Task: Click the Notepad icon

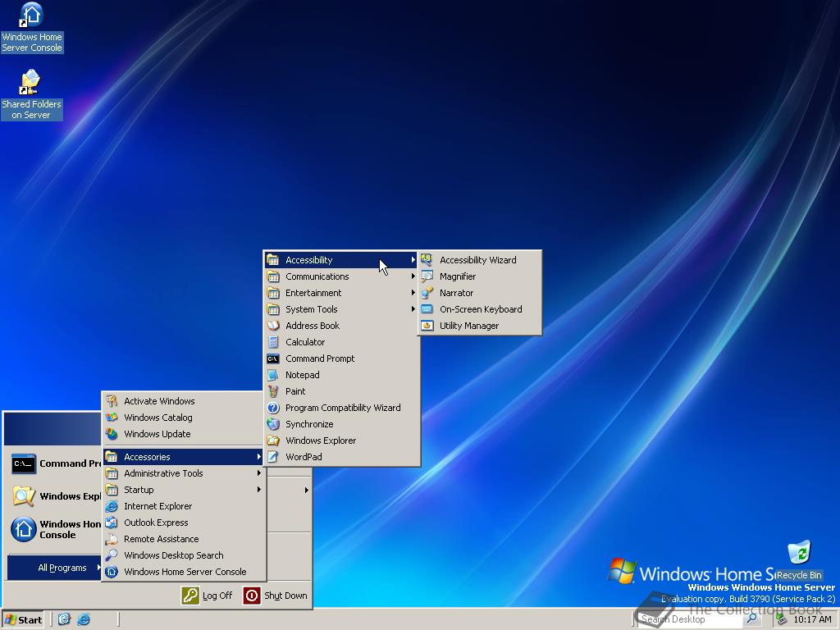Action: [x=273, y=375]
